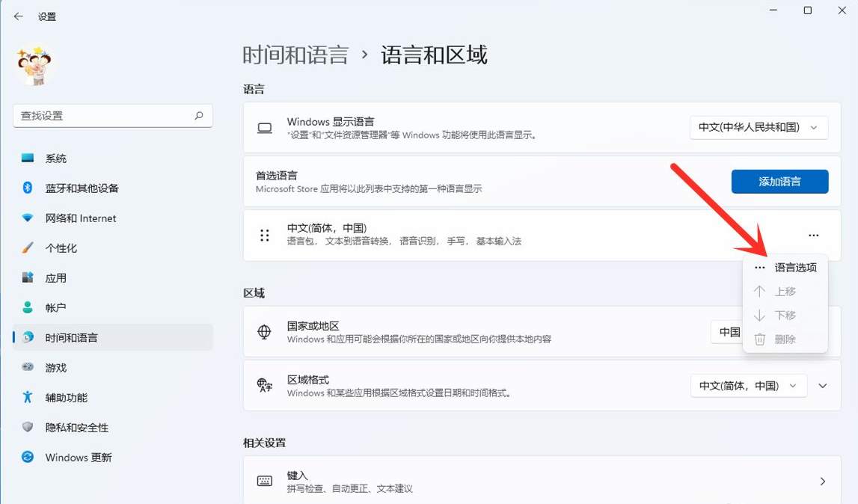Click the 网络和 Internet Wi-Fi icon
Image resolution: width=858 pixels, height=504 pixels.
pyautogui.click(x=28, y=218)
